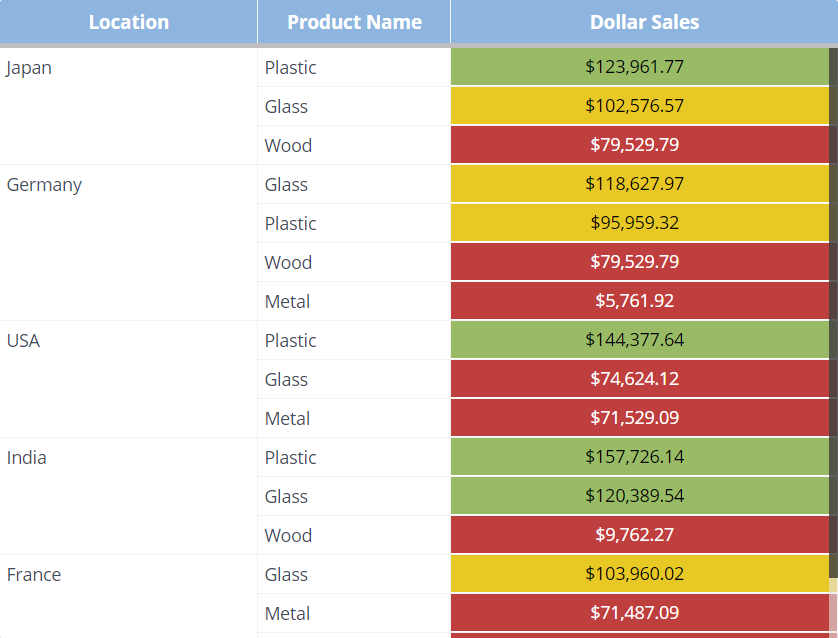
Task: Select the $118,627.97 sales cell
Action: 640,184
